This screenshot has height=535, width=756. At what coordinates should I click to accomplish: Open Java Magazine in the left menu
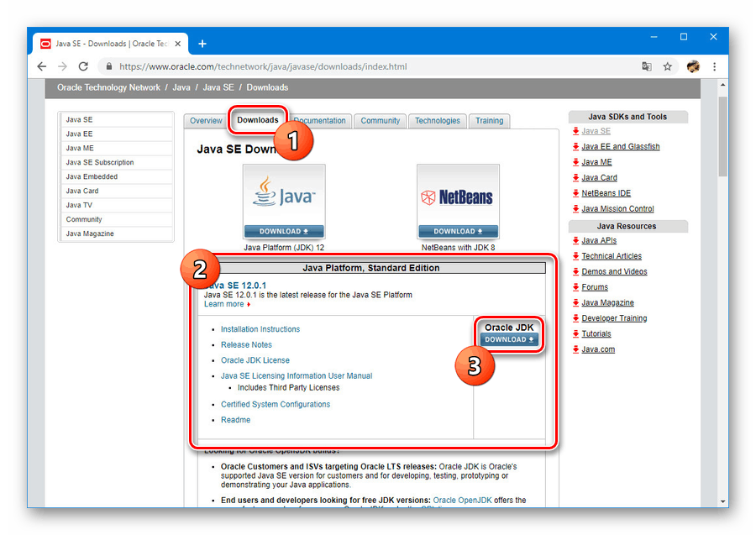(116, 233)
